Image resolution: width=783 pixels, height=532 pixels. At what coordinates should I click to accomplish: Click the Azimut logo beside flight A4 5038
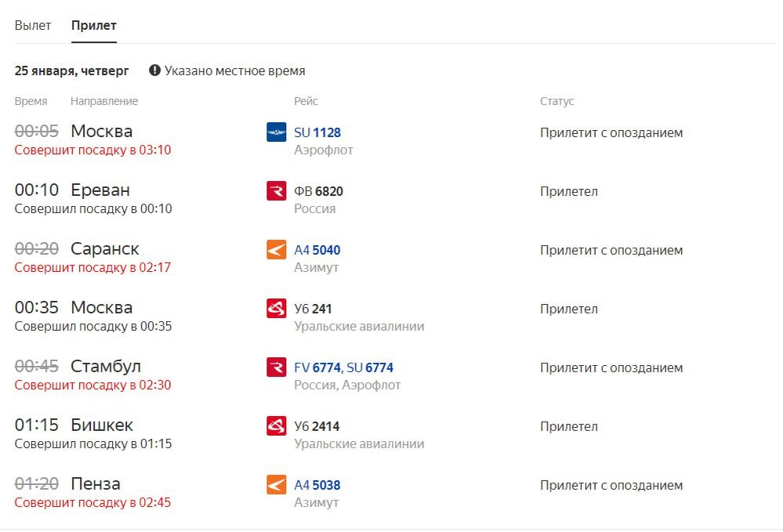click(x=275, y=485)
